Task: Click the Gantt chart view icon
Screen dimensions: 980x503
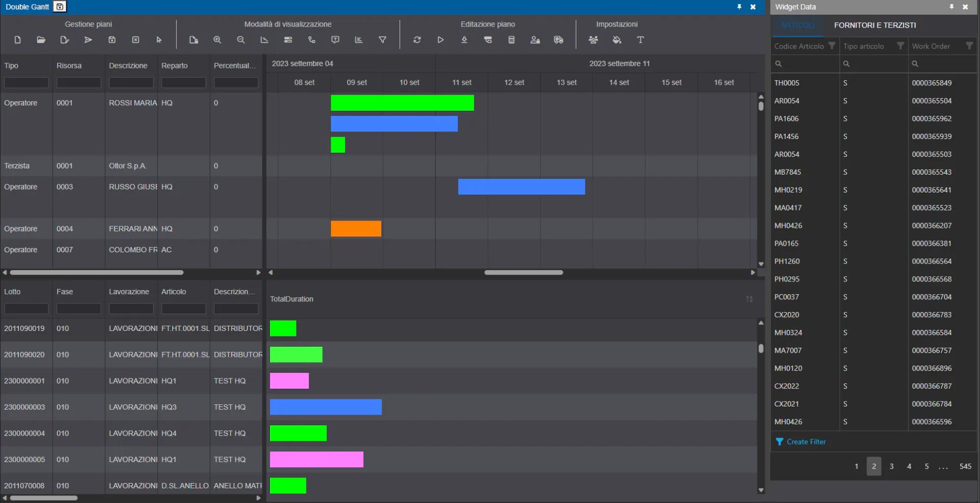Action: [264, 40]
